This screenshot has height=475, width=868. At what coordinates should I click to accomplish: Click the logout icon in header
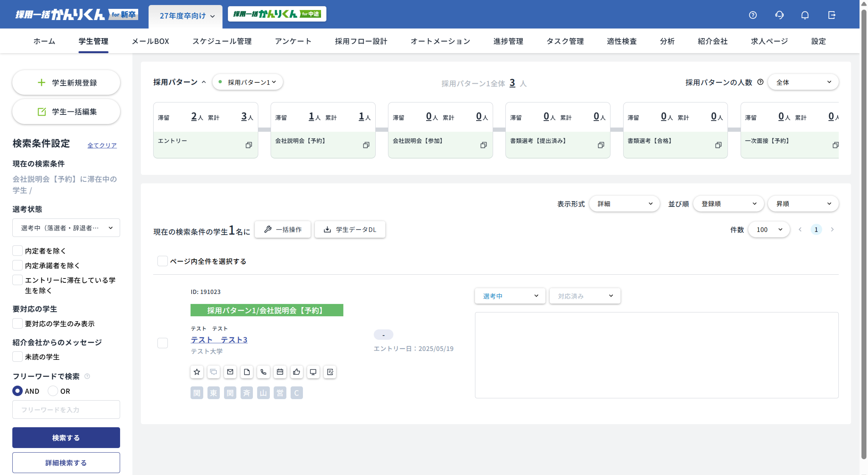point(832,15)
